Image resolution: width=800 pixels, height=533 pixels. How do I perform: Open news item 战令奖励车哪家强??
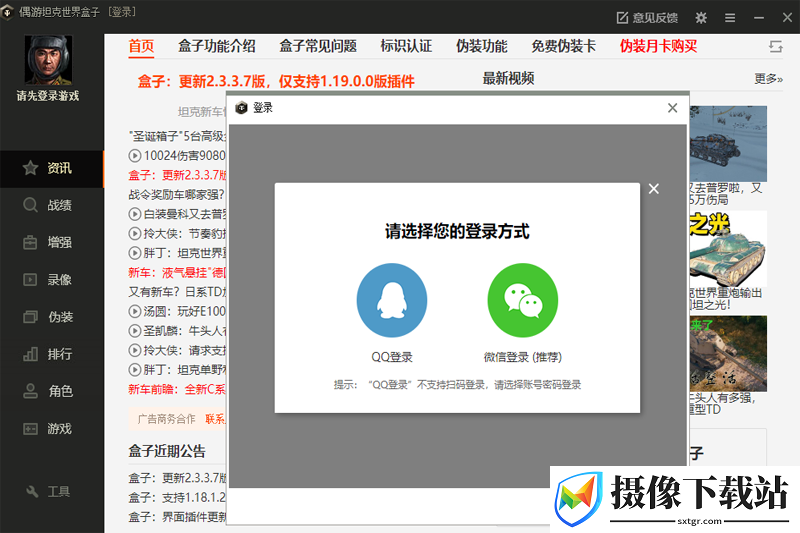[x=177, y=194]
